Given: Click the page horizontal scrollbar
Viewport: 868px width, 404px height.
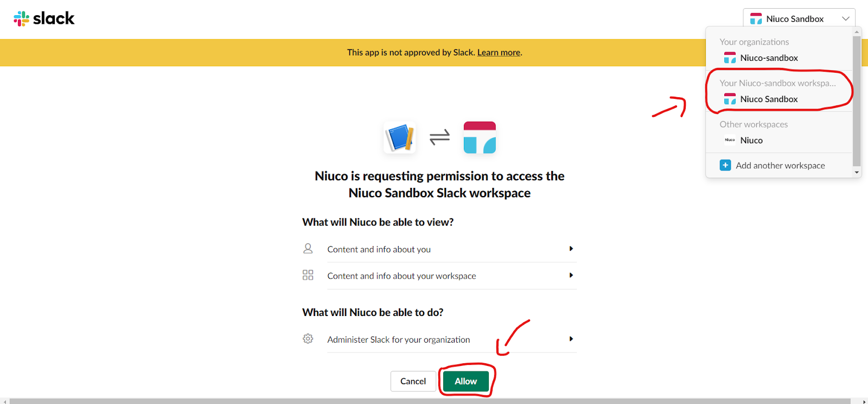Looking at the screenshot, I should tap(430, 401).
